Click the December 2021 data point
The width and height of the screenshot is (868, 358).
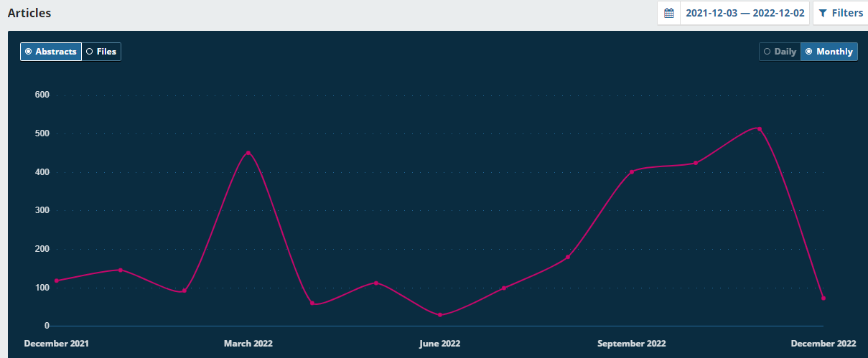click(x=56, y=281)
